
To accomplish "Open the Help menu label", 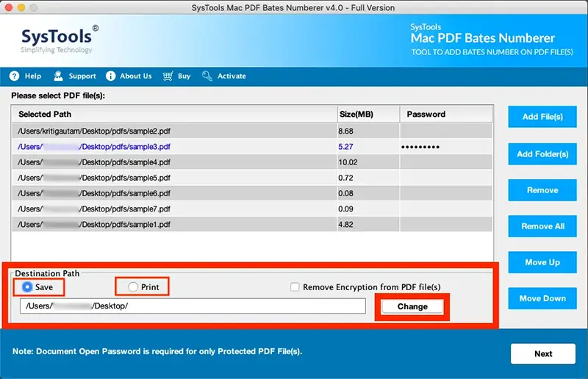I will 33,76.
